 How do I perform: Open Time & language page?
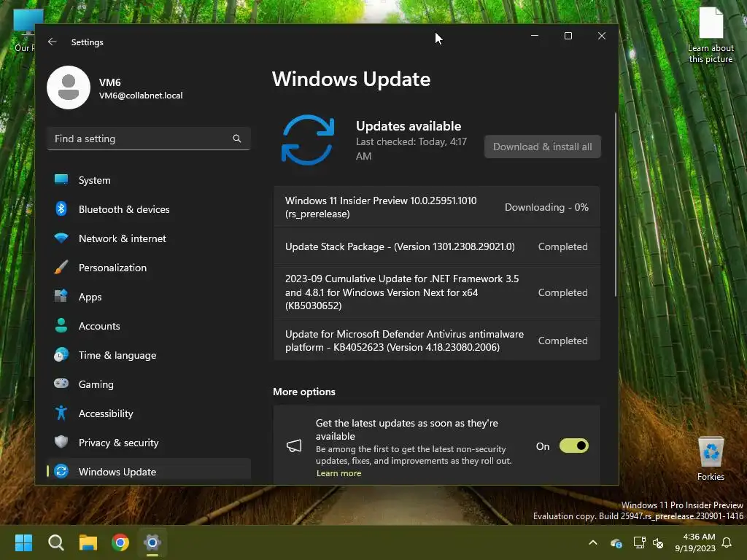pos(149,355)
